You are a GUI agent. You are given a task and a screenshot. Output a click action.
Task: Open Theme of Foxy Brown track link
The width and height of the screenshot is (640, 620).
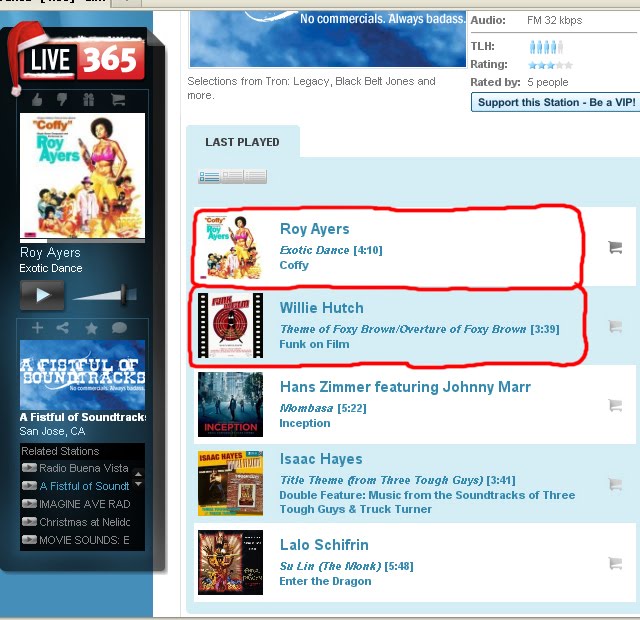pyautogui.click(x=403, y=329)
